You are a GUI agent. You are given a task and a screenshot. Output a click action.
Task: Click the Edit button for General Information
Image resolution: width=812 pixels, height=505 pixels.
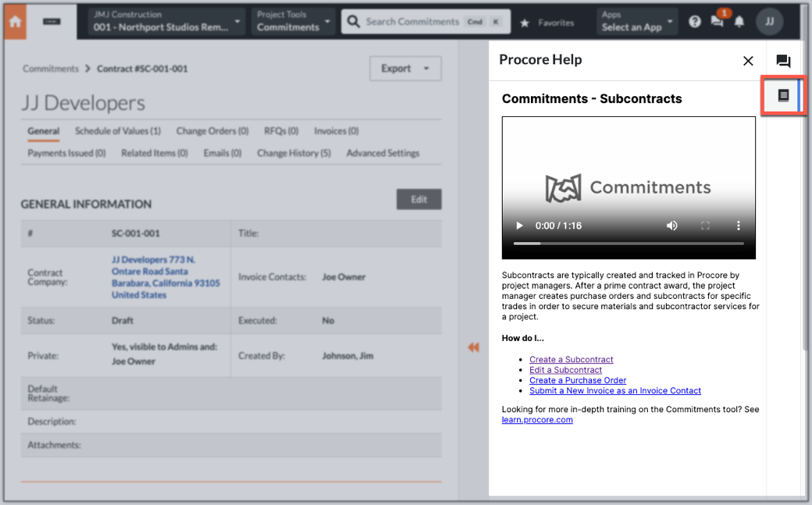[419, 199]
